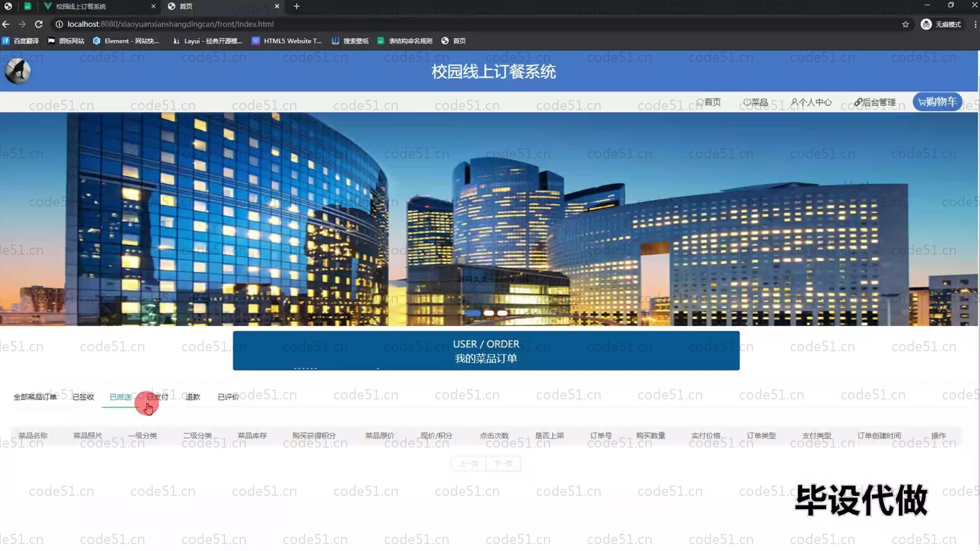
Task: Show the 已支付 orders tab
Action: pyautogui.click(x=158, y=397)
